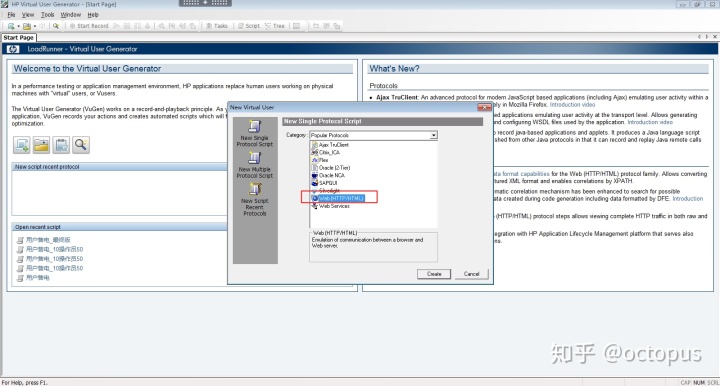The height and width of the screenshot is (386, 720).
Task: Expand arrow beside toolbar Open folder icon
Action: tap(35, 26)
